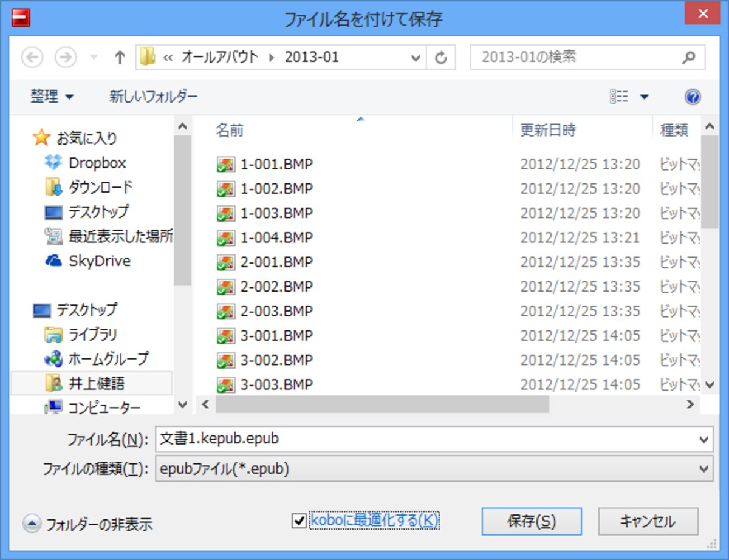The height and width of the screenshot is (560, 729).
Task: Open recent locations dropdown arrow
Action: coord(93,58)
